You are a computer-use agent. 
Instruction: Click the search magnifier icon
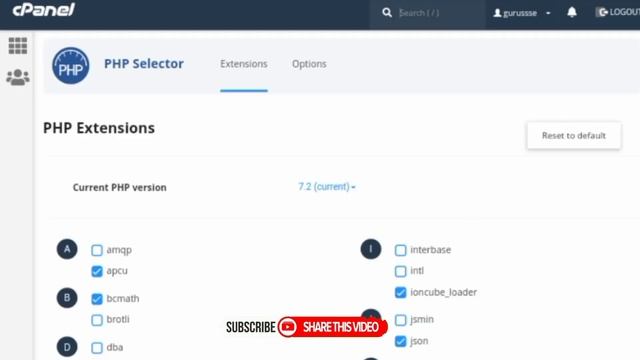pos(387,13)
